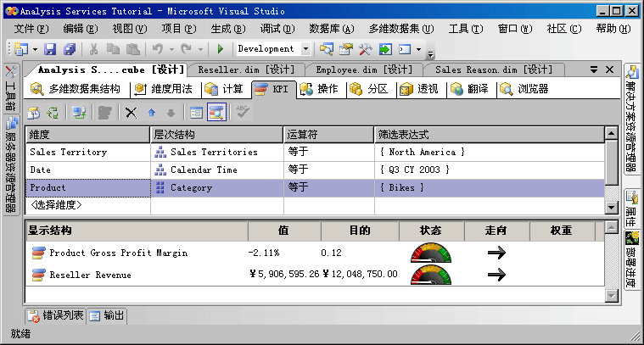
Task: Click the ABC check syntax icon
Action: tap(243, 112)
